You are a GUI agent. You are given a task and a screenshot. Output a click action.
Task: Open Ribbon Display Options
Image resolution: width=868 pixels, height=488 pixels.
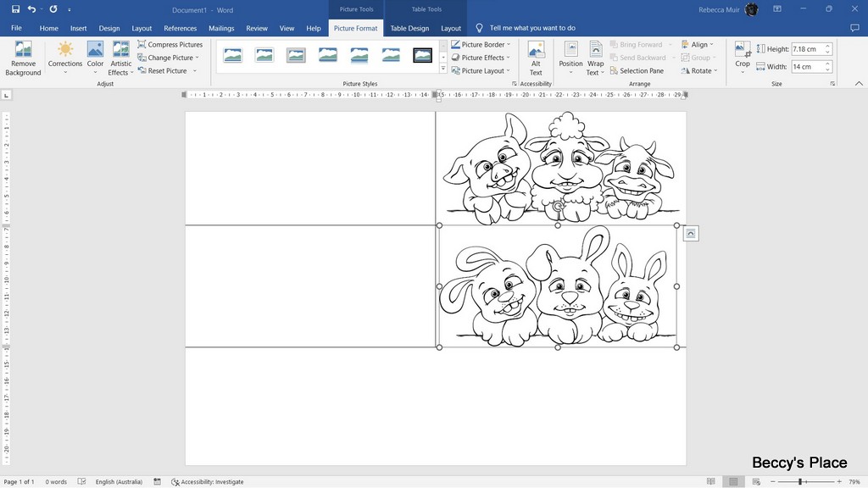click(777, 9)
